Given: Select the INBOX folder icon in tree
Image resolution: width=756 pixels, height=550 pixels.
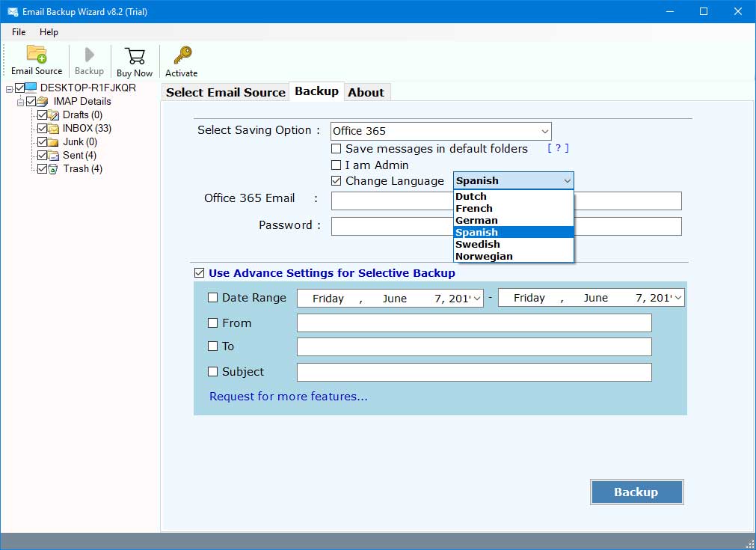Looking at the screenshot, I should [54, 129].
